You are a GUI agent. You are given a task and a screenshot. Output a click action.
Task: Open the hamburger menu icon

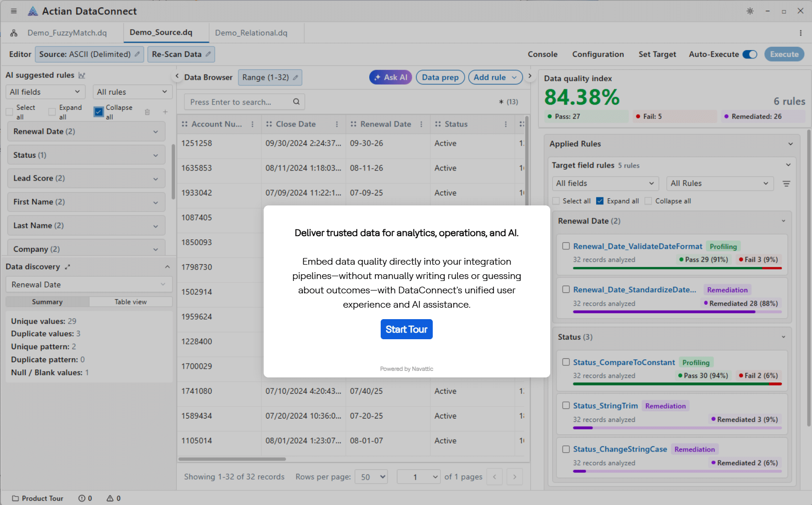pos(14,11)
